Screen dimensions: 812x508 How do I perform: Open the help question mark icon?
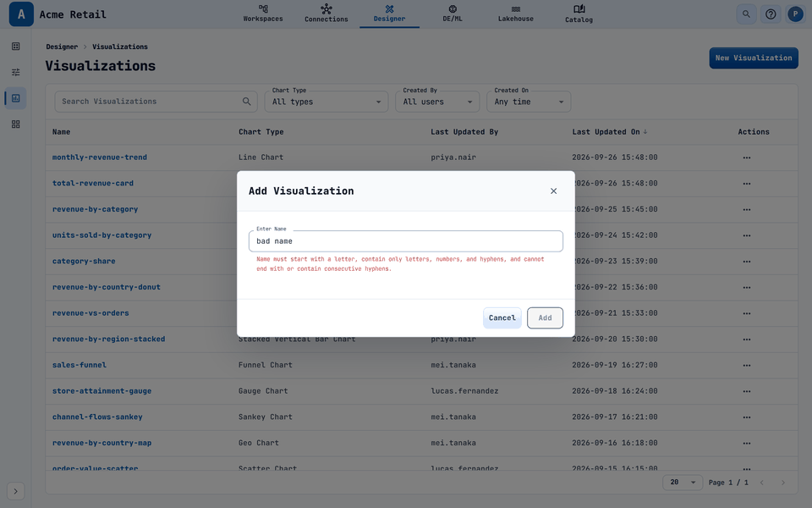click(x=771, y=14)
